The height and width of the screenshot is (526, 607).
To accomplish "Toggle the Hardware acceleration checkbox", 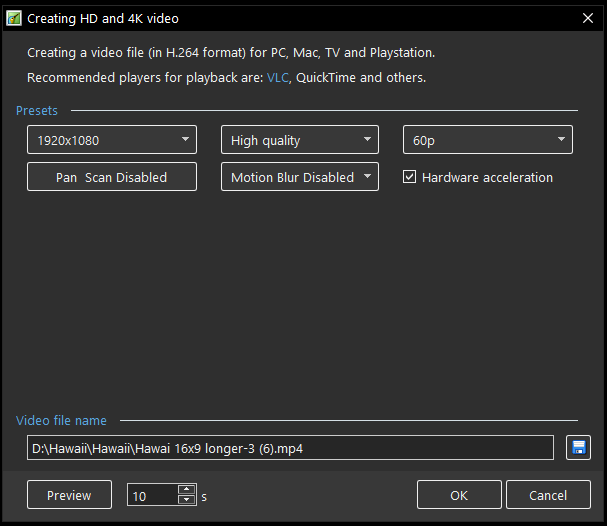I will click(x=409, y=177).
